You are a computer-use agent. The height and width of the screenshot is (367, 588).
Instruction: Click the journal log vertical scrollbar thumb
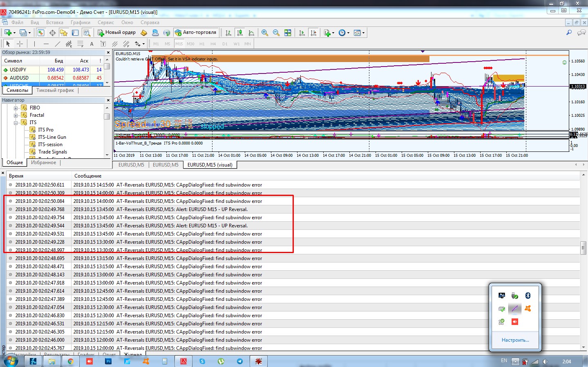[x=583, y=248]
